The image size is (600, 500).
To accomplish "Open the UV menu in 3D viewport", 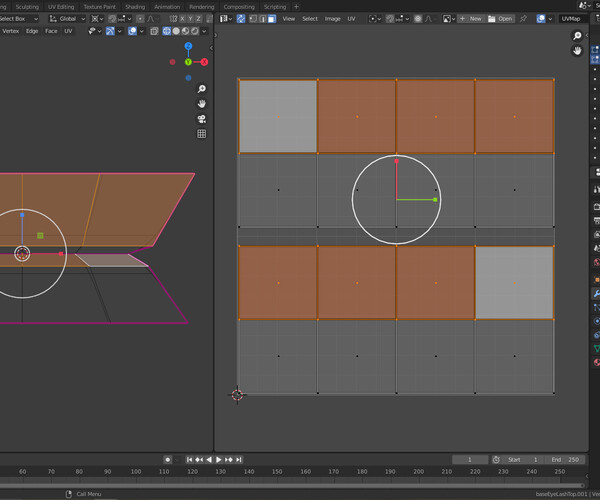I will [68, 31].
